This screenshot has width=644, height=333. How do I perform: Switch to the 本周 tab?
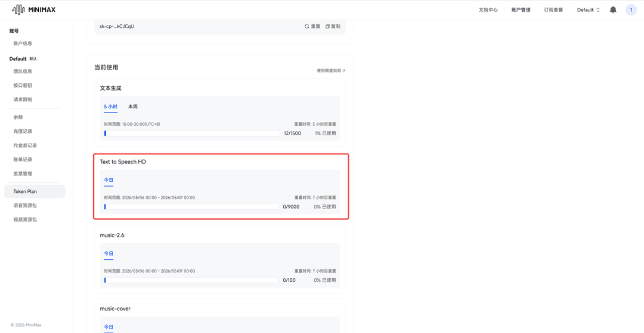(132, 107)
